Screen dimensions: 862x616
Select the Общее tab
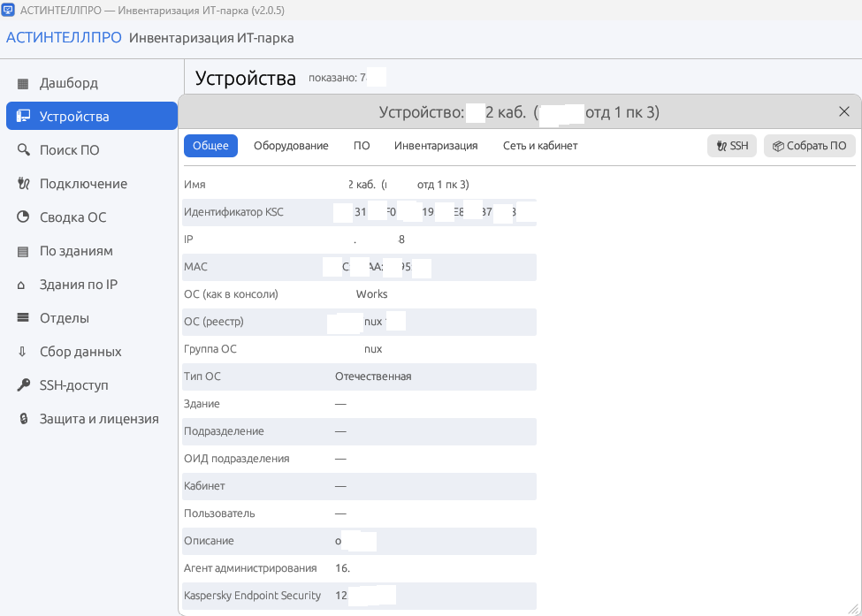pyautogui.click(x=210, y=146)
